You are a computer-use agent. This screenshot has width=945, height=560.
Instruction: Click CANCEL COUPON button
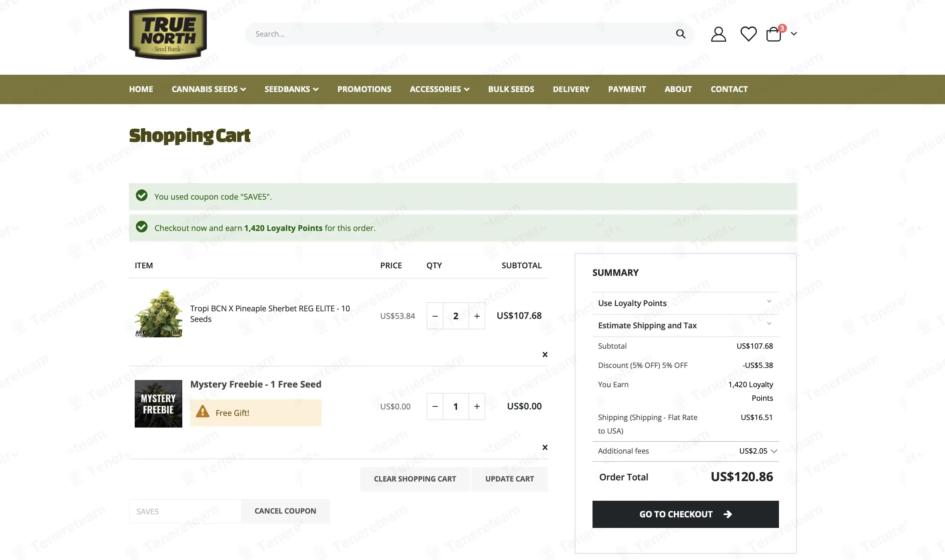tap(285, 511)
